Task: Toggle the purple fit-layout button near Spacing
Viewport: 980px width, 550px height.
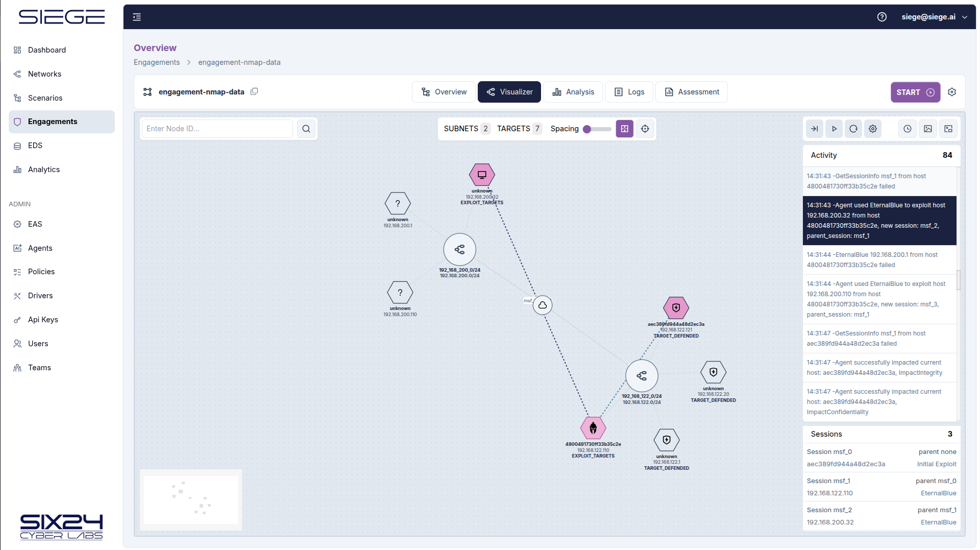Action: 625,129
